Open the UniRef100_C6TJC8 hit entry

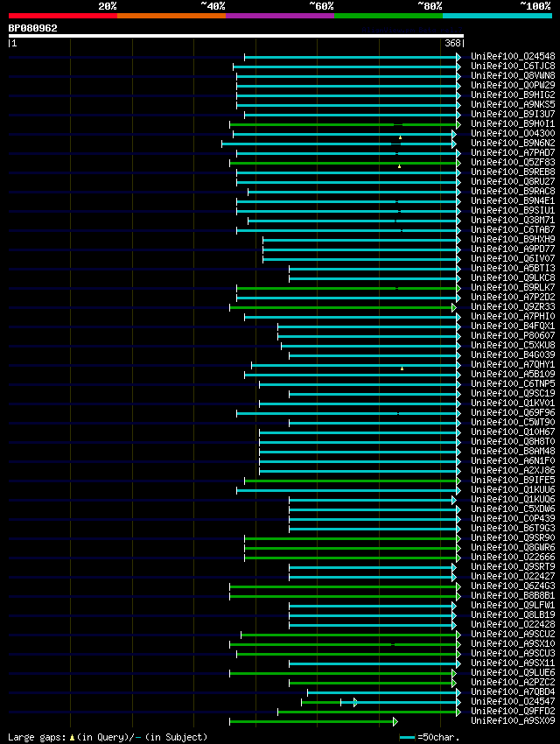513,66
